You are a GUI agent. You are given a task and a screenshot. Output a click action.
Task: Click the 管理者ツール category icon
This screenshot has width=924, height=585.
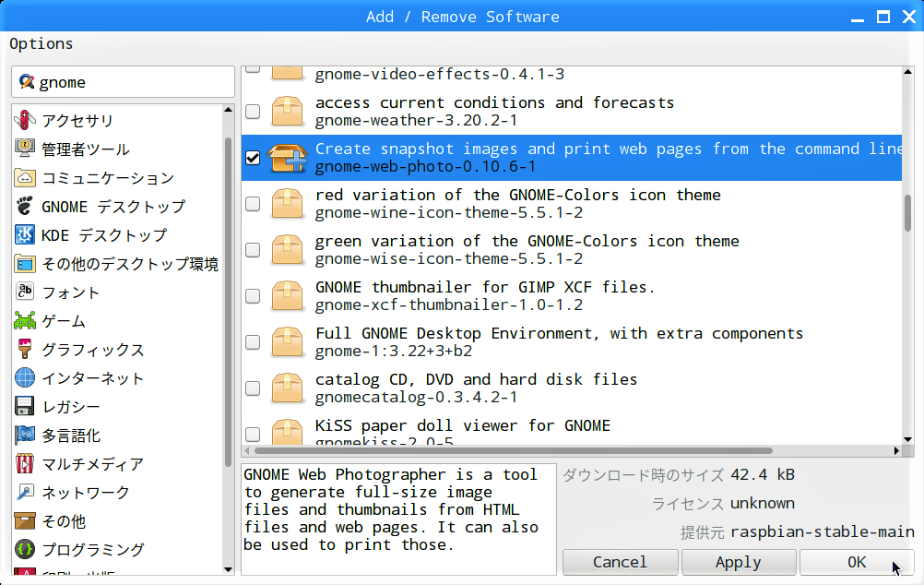25,148
